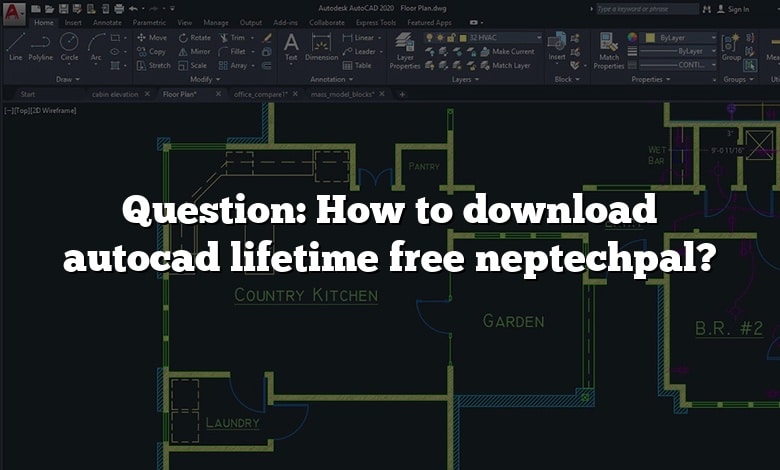This screenshot has height=470, width=780.
Task: Switch to the Start tab
Action: 28,94
